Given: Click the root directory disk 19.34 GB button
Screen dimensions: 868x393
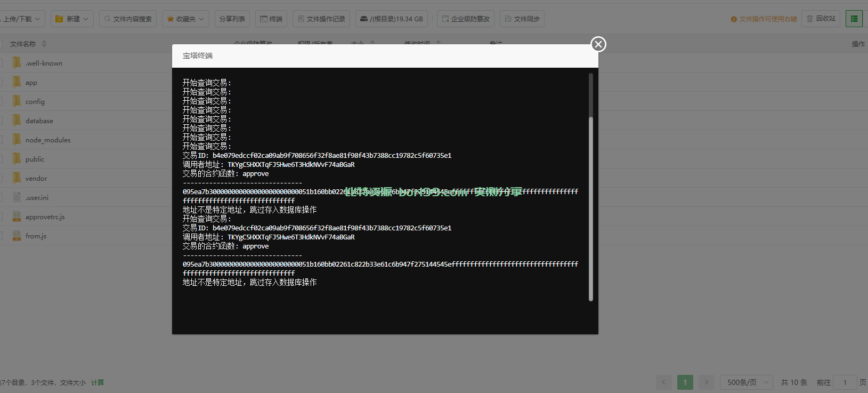Looking at the screenshot, I should click(x=392, y=19).
